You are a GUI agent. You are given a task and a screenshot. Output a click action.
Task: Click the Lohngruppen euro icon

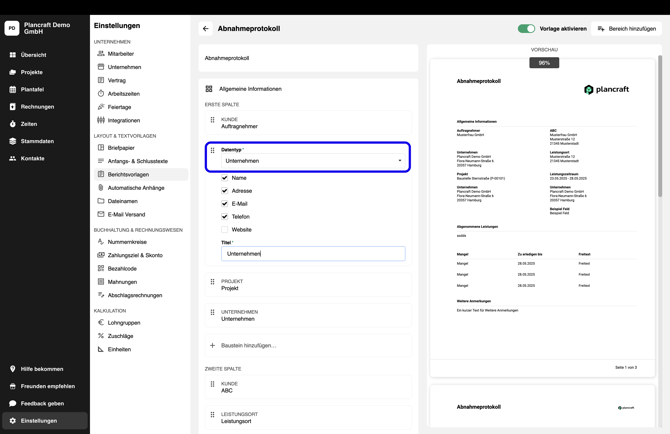(x=101, y=323)
